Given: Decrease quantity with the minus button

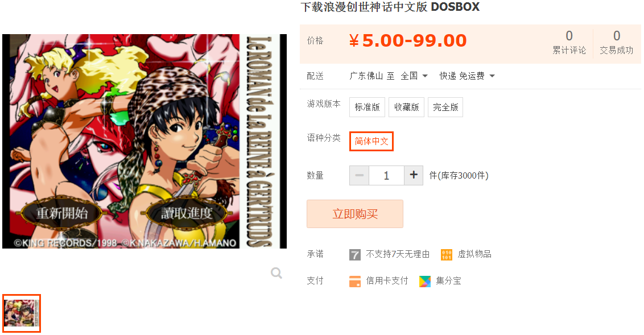Looking at the screenshot, I should point(360,175).
